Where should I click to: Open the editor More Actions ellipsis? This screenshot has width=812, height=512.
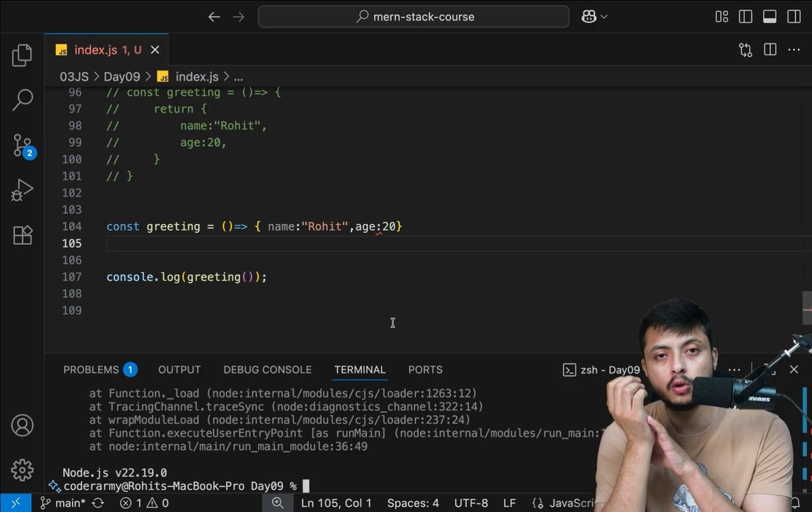(794, 49)
